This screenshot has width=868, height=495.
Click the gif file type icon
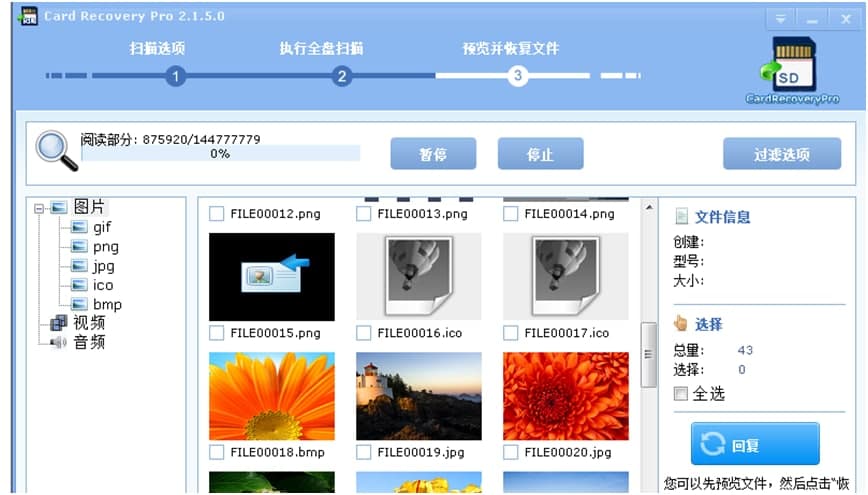79,227
